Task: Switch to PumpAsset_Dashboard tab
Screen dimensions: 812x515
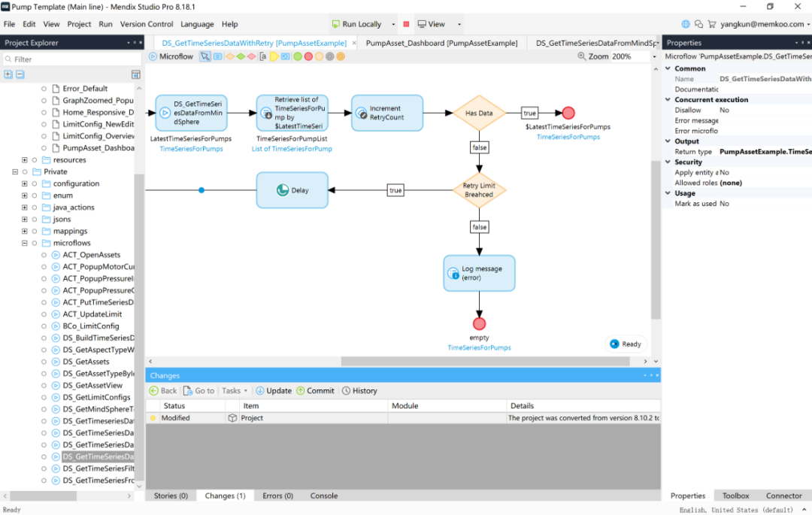Action: 442,43
